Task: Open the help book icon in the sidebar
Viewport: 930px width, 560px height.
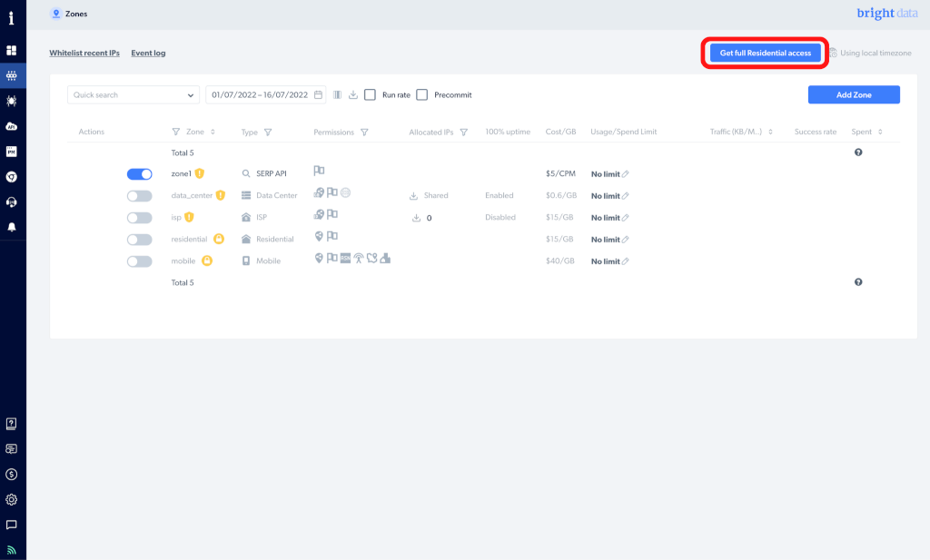Action: click(12, 424)
